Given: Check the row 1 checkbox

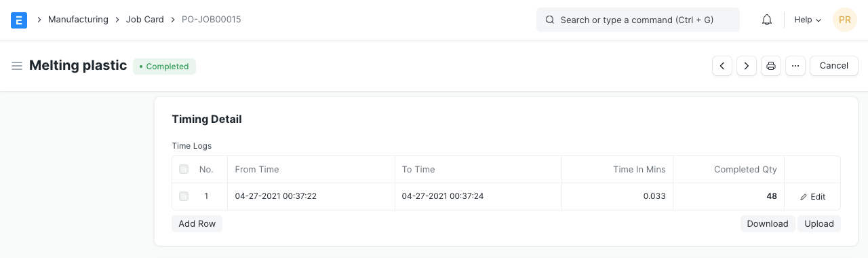Looking at the screenshot, I should point(184,196).
